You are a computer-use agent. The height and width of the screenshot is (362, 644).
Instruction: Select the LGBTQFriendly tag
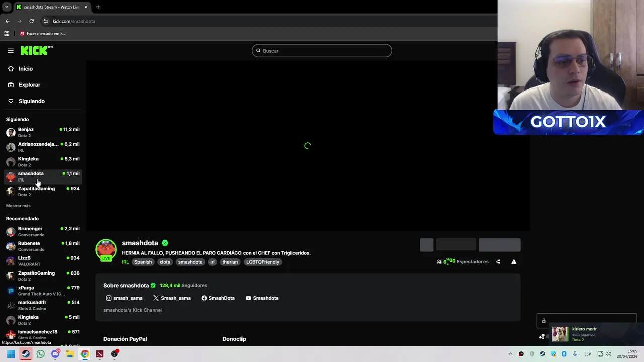tap(263, 262)
